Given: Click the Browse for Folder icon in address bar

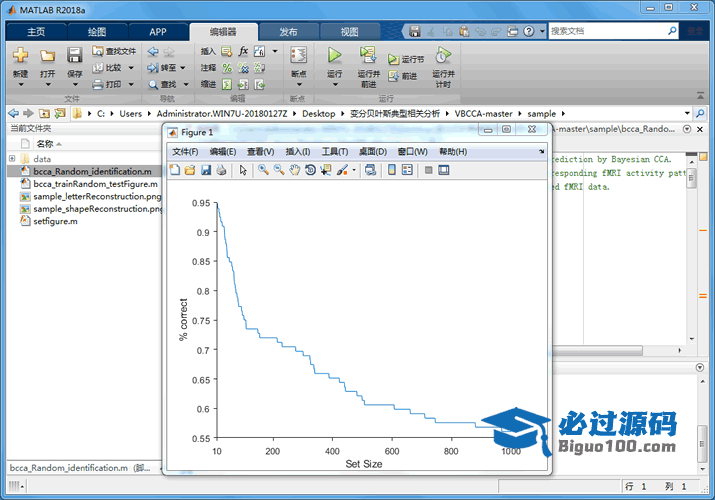Looking at the screenshot, I should tap(60, 113).
